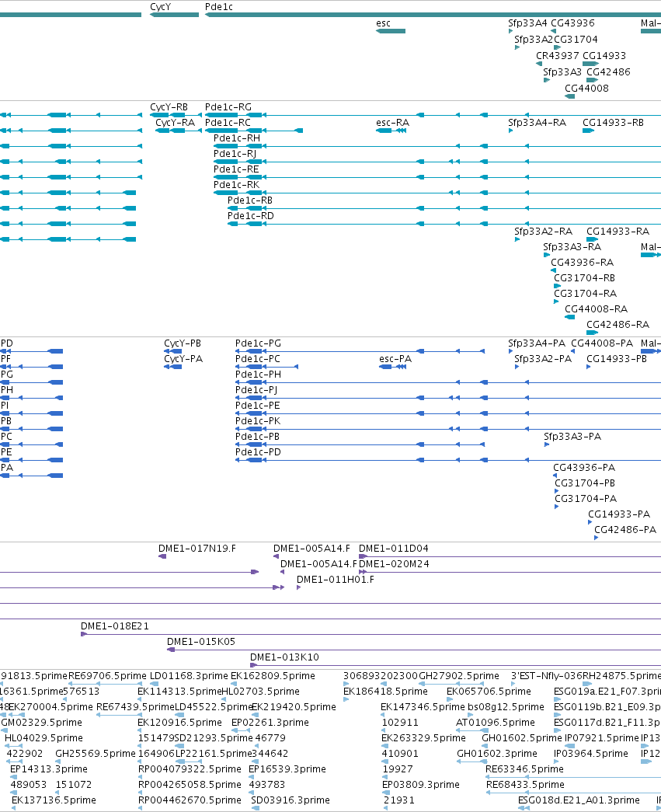661x812 pixels.
Task: Click the Pde1c-RH transcript label
Action: click(x=237, y=138)
